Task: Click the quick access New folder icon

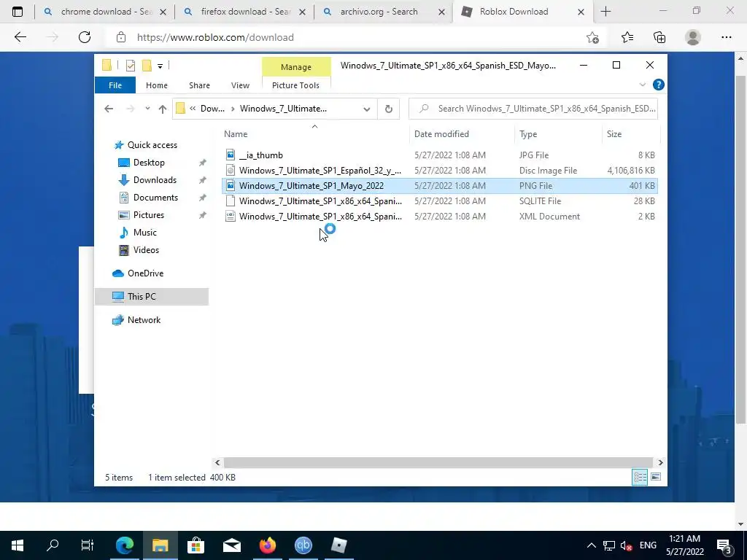Action: [147, 66]
